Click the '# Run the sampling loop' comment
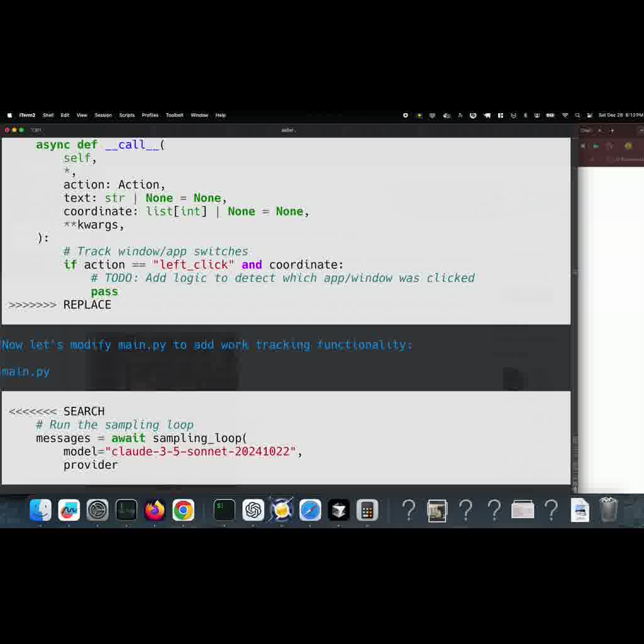644x644 pixels. point(114,425)
